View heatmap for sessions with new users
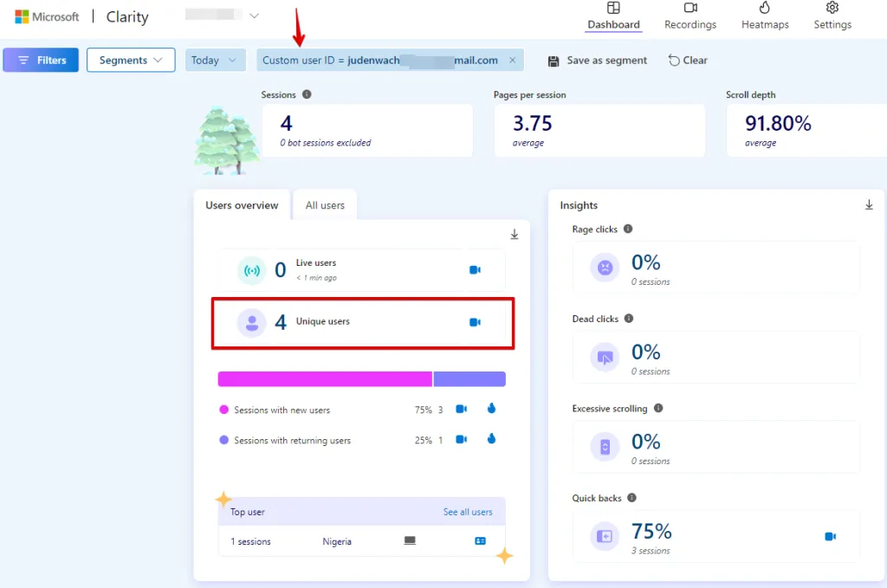This screenshot has height=588, width=887. click(491, 408)
